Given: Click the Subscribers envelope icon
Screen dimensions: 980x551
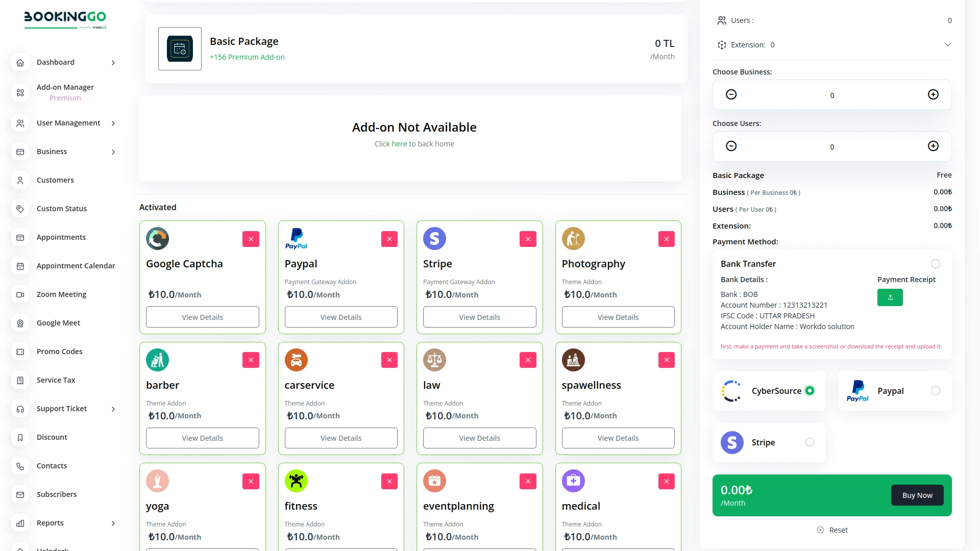Looking at the screenshot, I should [20, 494].
